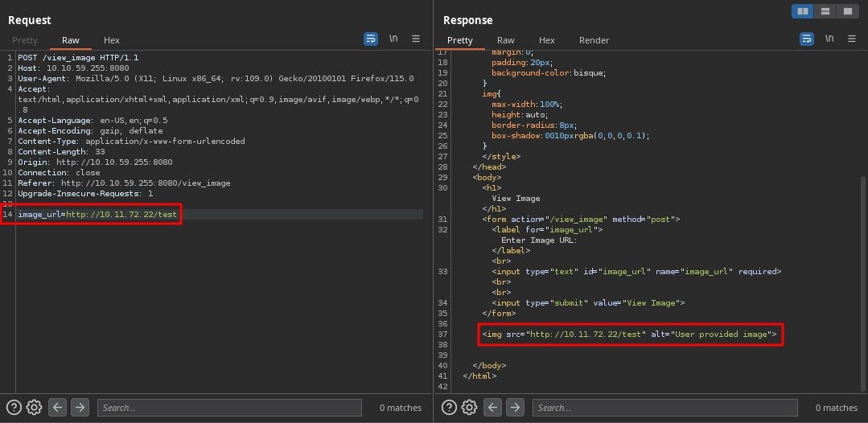Open Request panel hamburger options menu
868x423 pixels.
[x=416, y=39]
